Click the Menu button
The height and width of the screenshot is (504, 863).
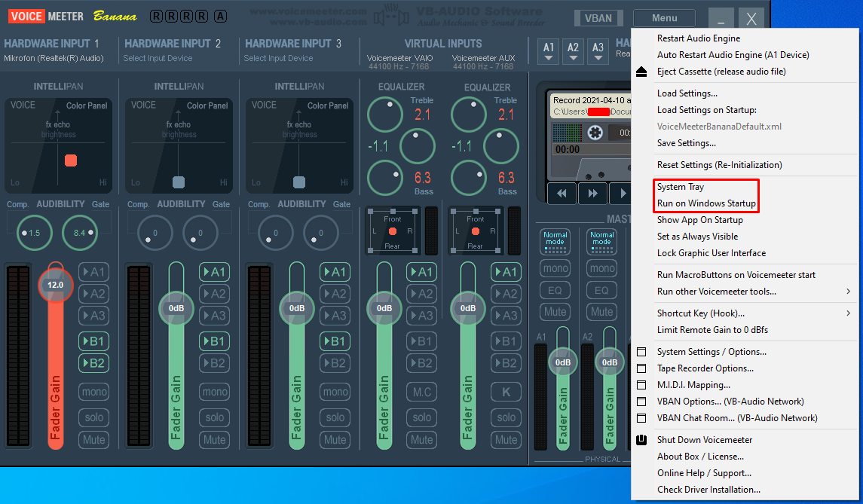point(664,17)
